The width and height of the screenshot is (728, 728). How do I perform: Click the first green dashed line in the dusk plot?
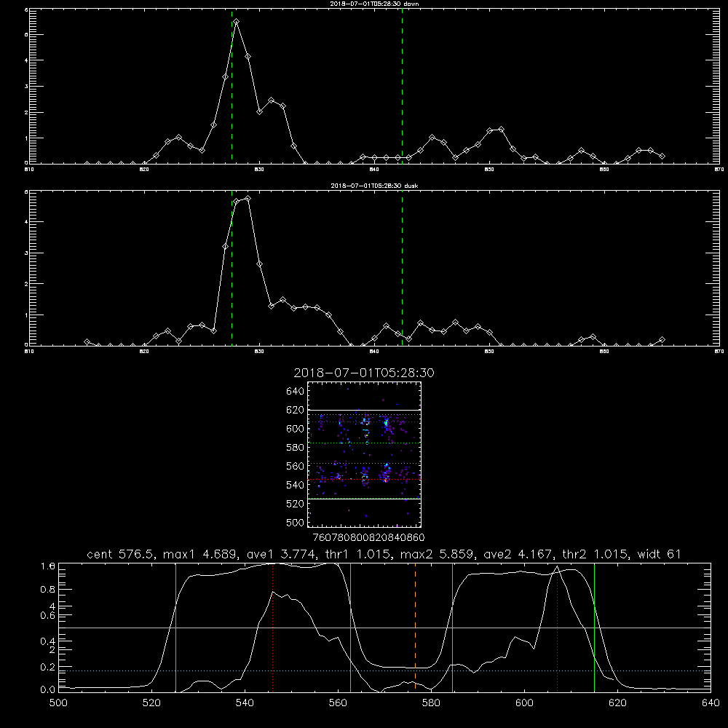pos(232,268)
